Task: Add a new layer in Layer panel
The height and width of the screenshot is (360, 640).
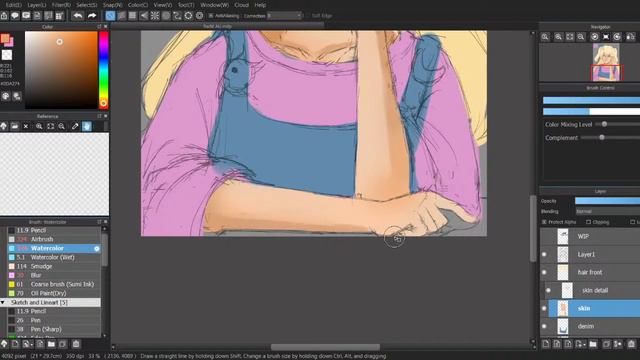Action: click(x=546, y=344)
